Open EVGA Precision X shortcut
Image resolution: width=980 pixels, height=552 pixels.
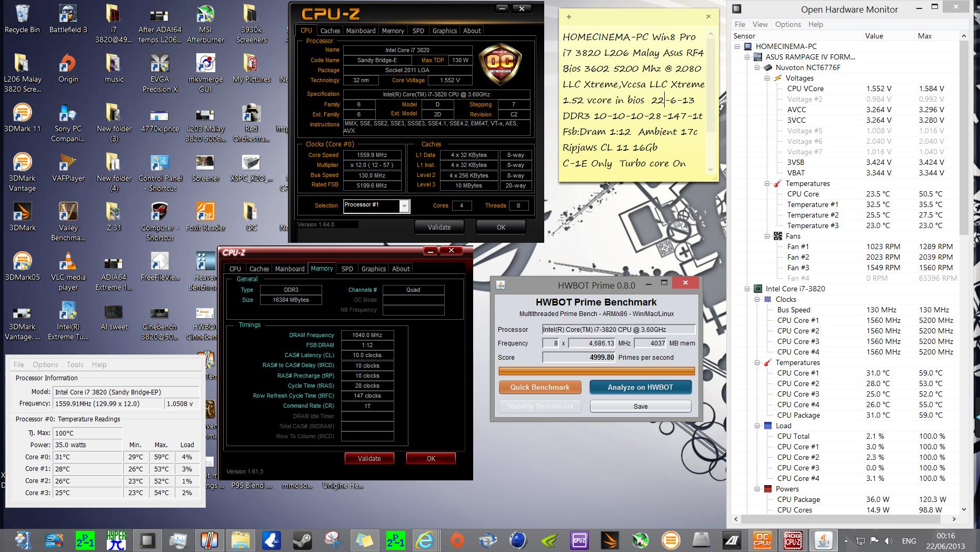[159, 74]
